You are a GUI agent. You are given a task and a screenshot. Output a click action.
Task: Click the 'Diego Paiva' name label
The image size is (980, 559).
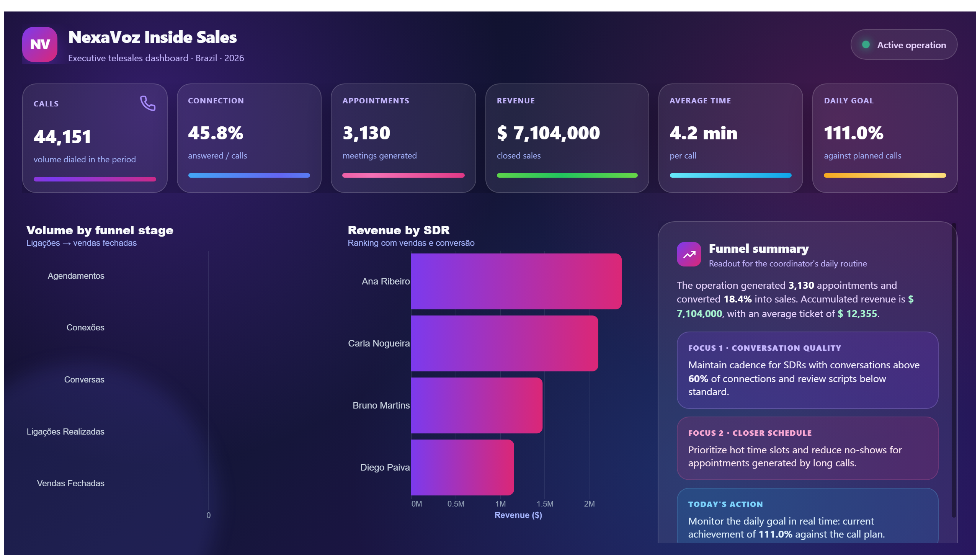click(x=385, y=467)
